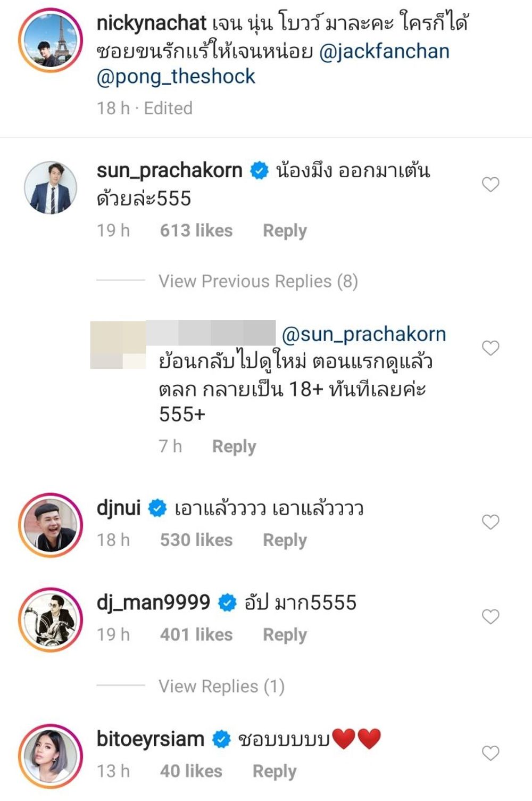Expand View Previous Replies (8)

tap(259, 281)
